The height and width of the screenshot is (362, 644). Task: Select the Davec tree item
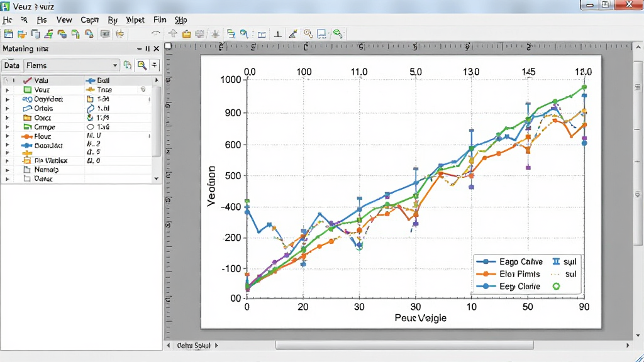click(x=38, y=178)
